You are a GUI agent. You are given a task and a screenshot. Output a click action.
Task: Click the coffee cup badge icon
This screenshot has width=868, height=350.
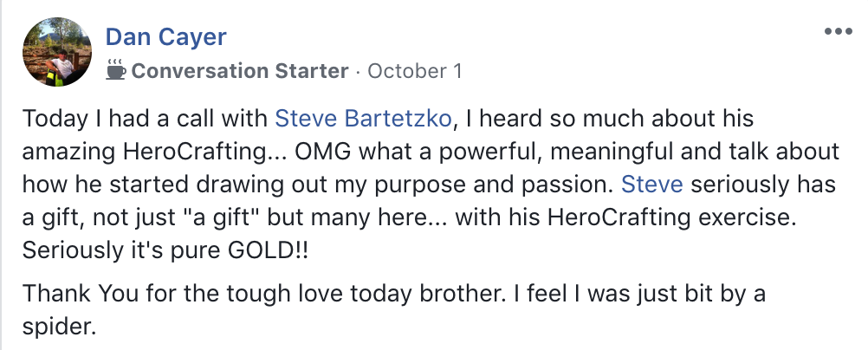tap(115, 69)
